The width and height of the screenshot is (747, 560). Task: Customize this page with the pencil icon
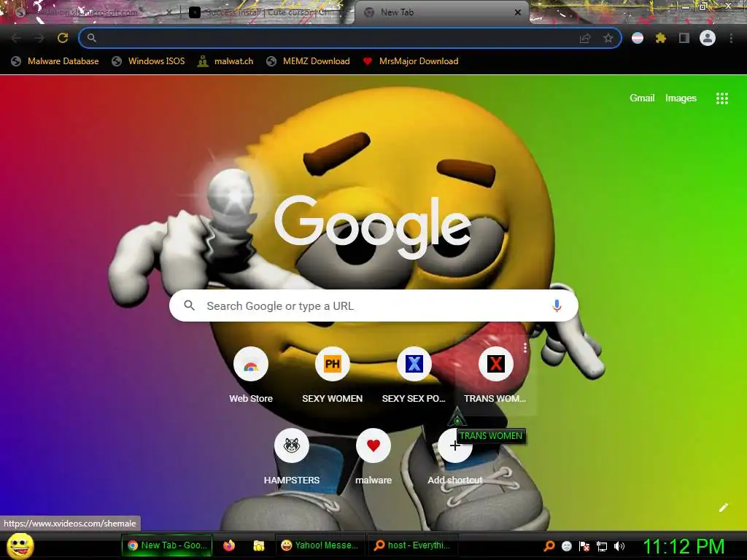723,507
